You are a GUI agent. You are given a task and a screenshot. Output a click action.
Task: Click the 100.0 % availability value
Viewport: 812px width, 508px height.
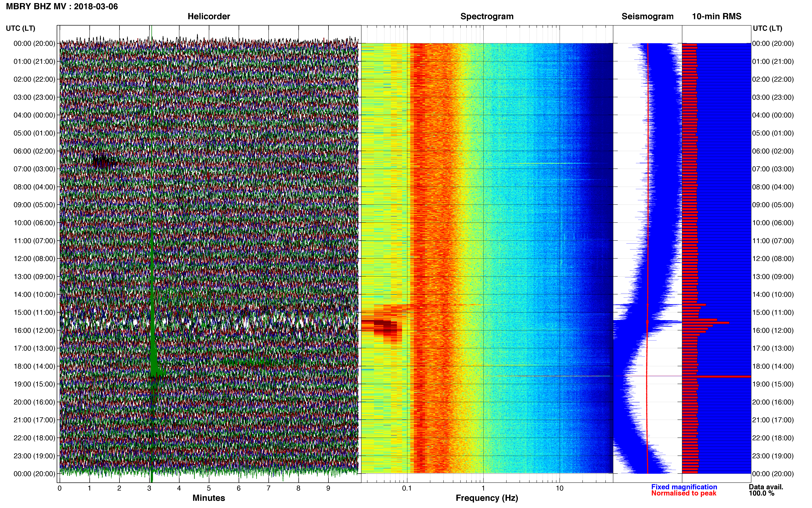click(761, 493)
